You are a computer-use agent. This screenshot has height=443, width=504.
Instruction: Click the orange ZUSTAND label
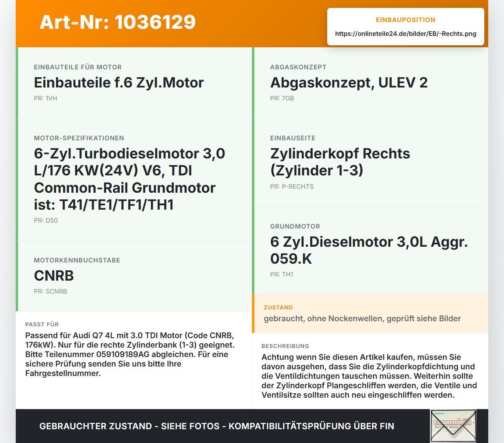point(278,307)
